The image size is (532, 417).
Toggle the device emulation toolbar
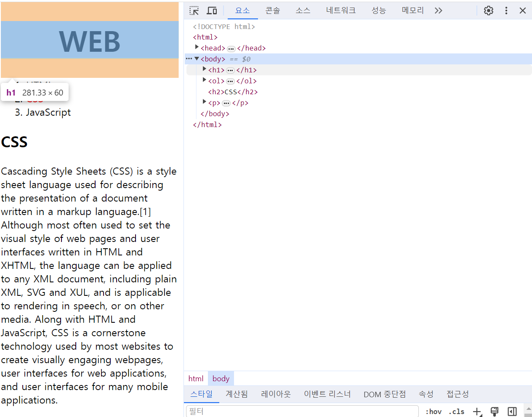(212, 10)
